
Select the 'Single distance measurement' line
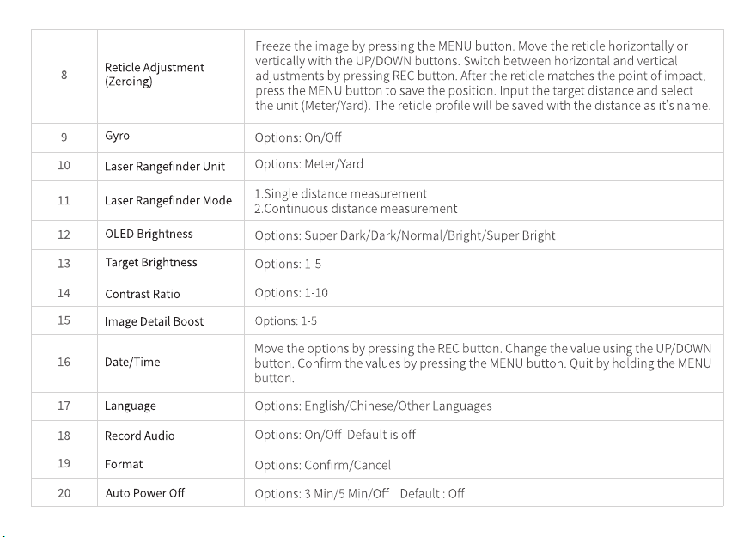(340, 194)
